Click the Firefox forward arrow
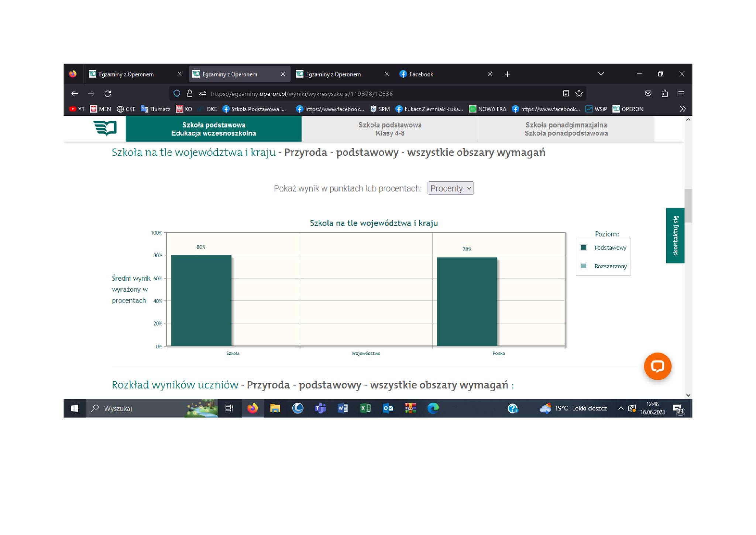The image size is (756, 535). click(91, 93)
